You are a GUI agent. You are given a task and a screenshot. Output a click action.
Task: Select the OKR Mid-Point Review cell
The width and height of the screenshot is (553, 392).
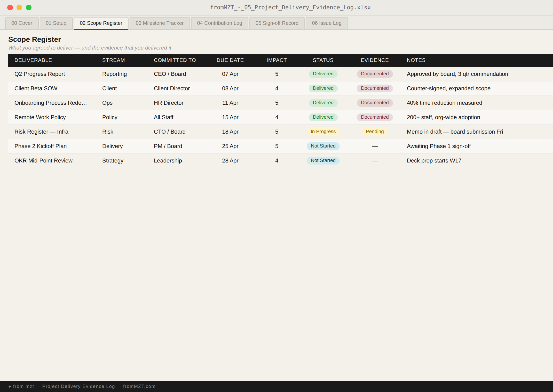click(x=43, y=161)
